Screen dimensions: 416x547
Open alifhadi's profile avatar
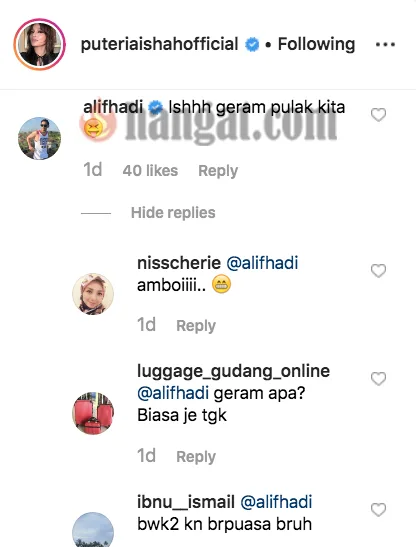click(x=39, y=138)
